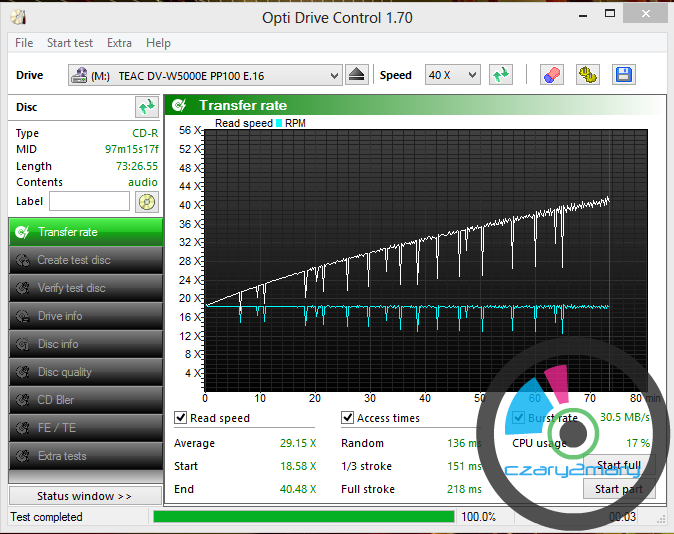Toggle the Access times checkbox
Screen dimensions: 674x534
348,418
